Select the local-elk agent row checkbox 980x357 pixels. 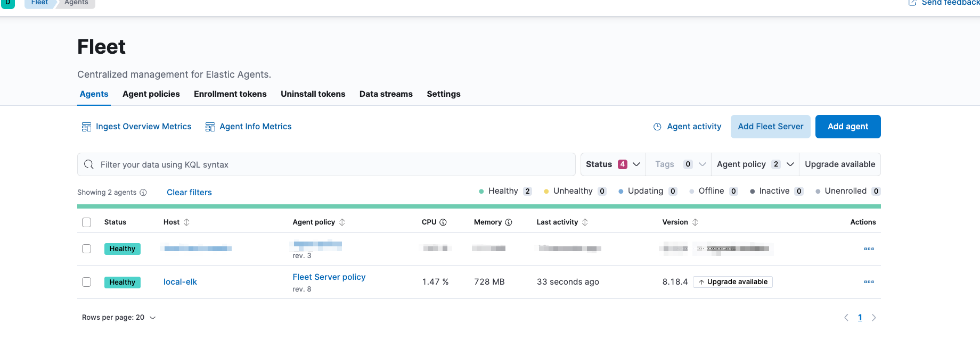[87, 282]
